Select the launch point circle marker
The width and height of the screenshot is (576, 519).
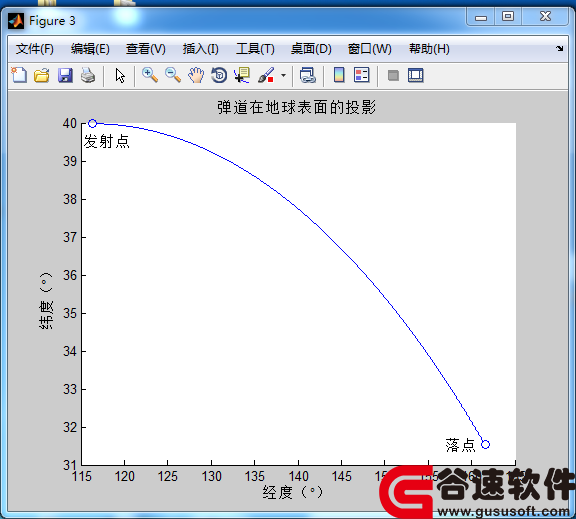[93, 123]
